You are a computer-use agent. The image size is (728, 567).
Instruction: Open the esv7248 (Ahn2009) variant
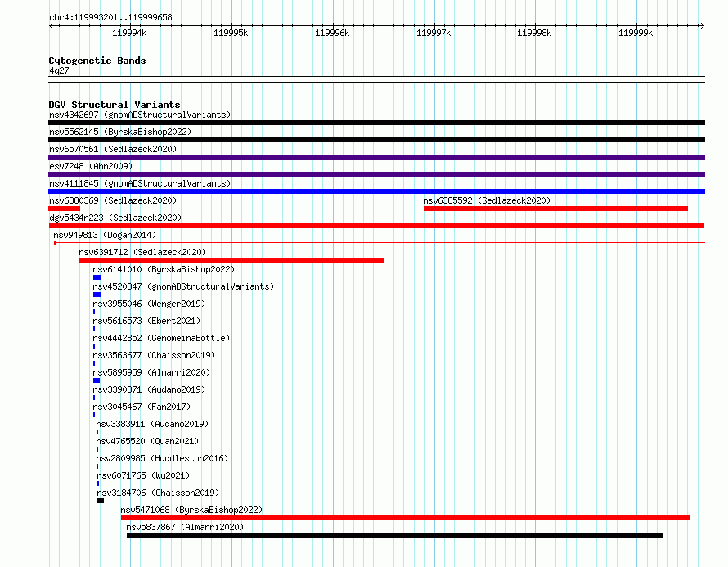pos(91,166)
